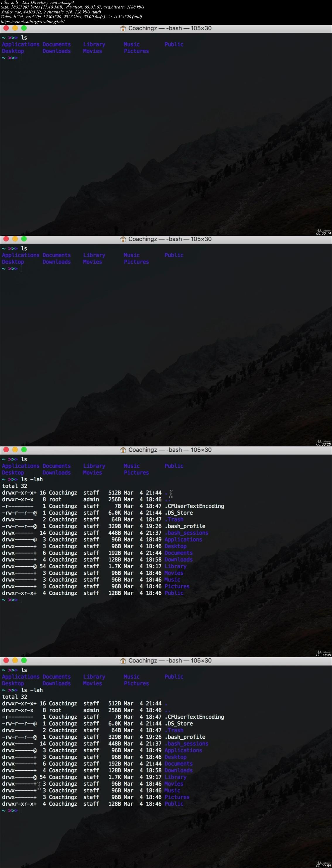Click the '512B' size value, 00:00:54 frame

point(114,703)
